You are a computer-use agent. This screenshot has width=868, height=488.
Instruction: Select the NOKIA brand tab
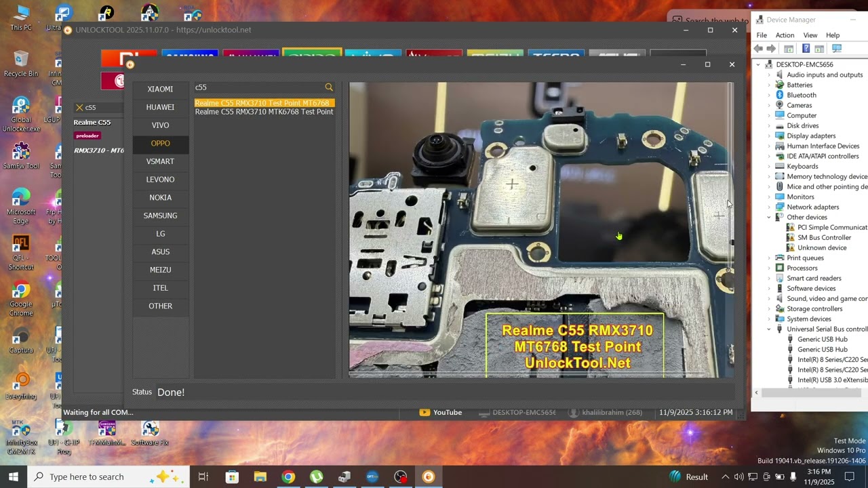pyautogui.click(x=161, y=198)
